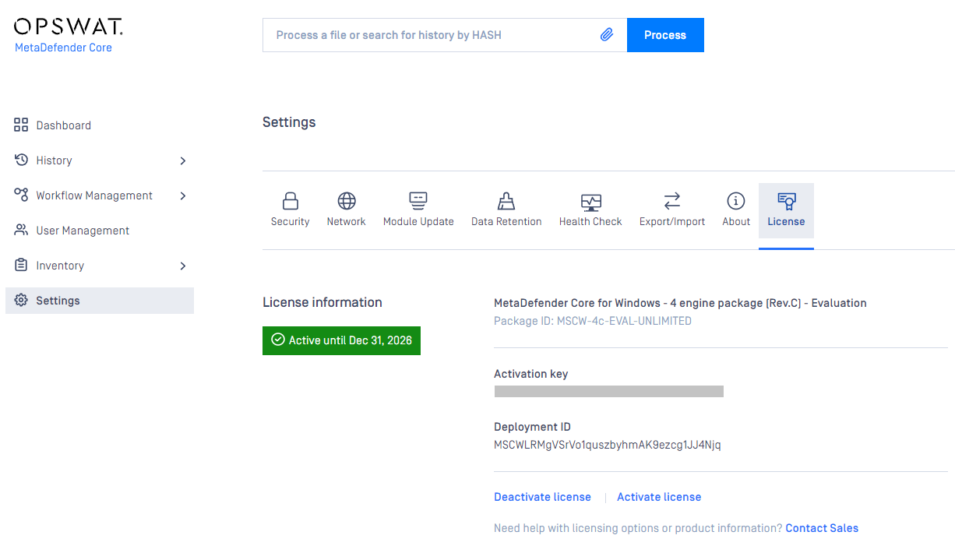Click the paperclip attach file icon
The image size is (955, 560).
tap(607, 35)
